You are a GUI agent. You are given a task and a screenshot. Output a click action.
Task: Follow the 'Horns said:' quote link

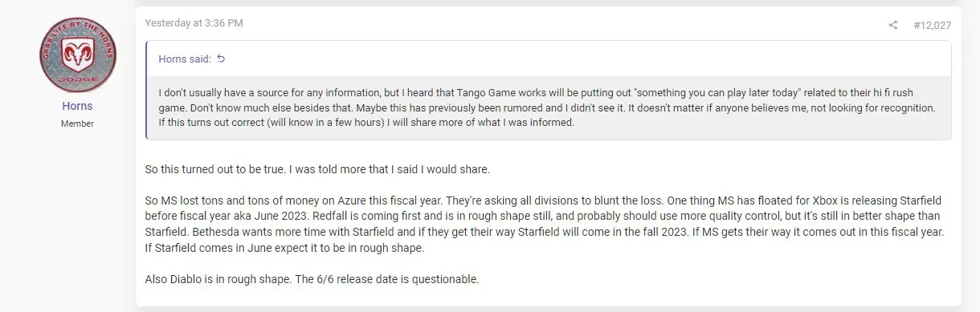click(186, 59)
